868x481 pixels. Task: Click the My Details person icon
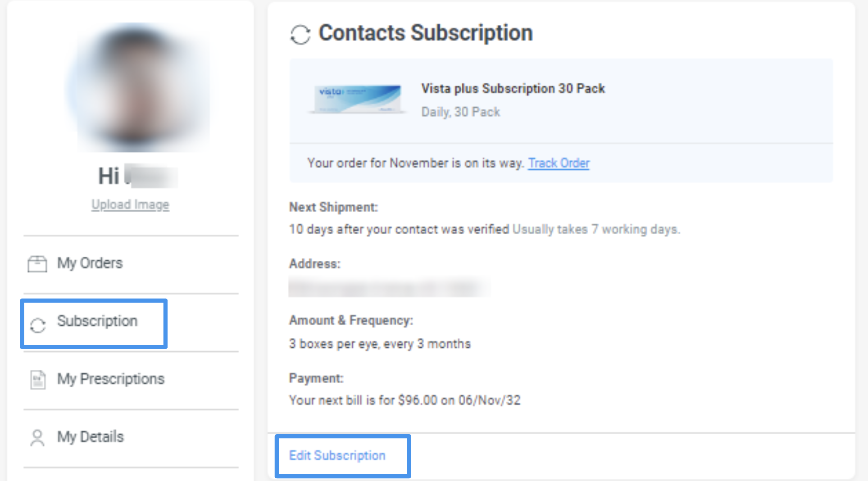(x=37, y=437)
